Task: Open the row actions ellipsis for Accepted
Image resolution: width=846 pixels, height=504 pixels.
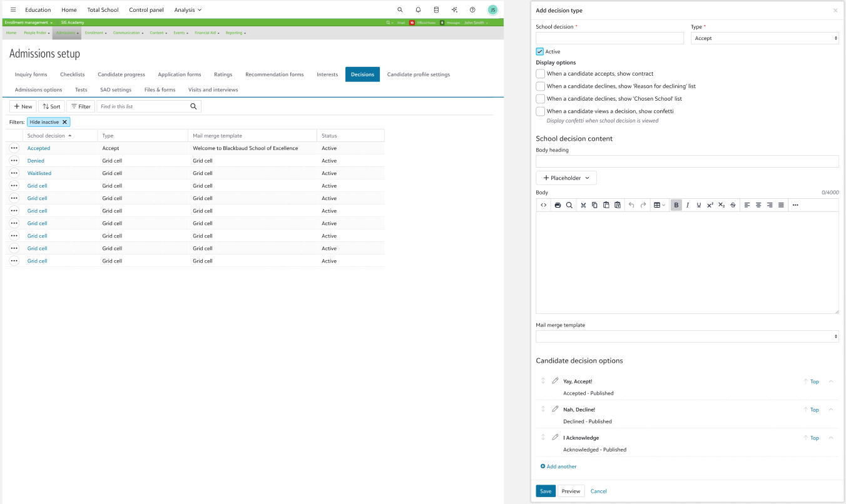Action: point(14,148)
